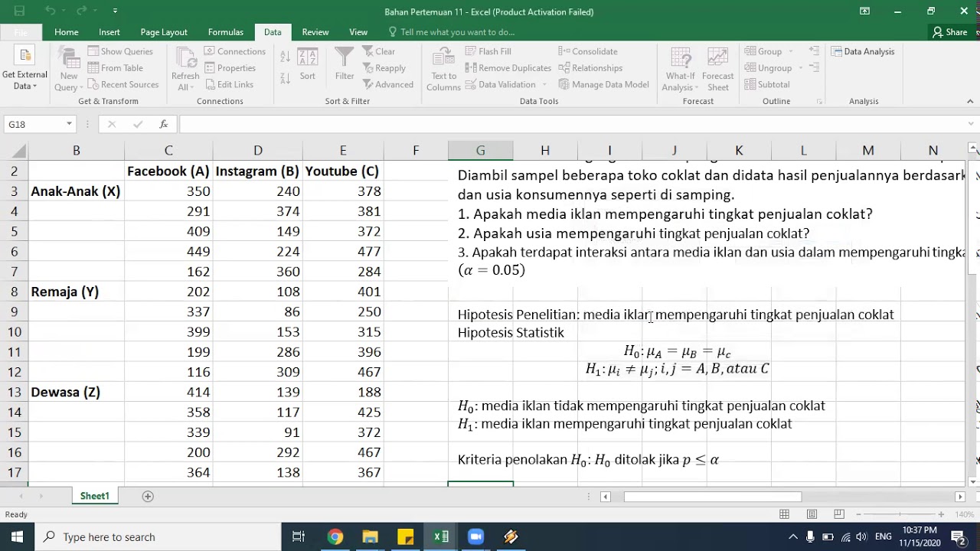This screenshot has width=980, height=551.
Task: Create a Forecast Sheet
Action: coord(718,69)
